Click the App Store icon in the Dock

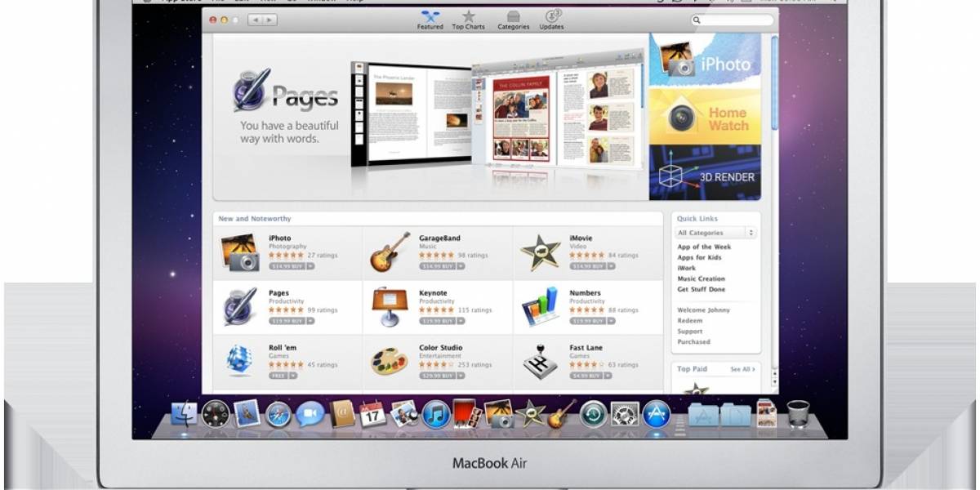coord(656,413)
